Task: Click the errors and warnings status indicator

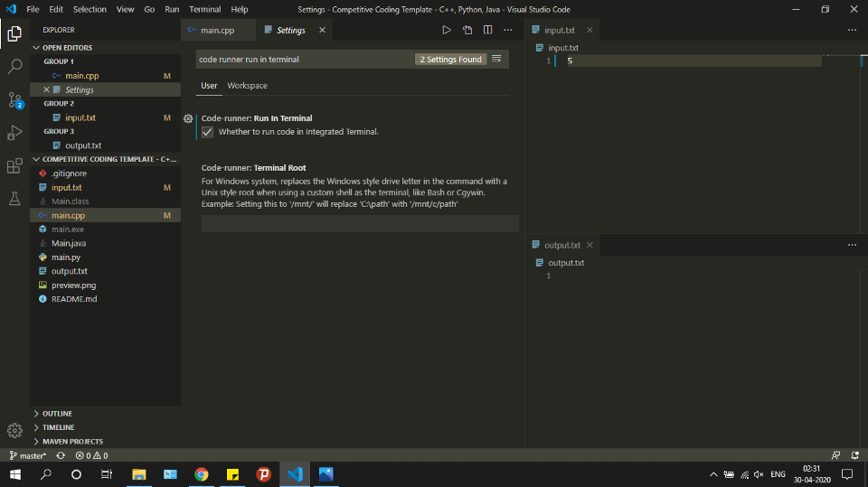Action: [x=91, y=455]
